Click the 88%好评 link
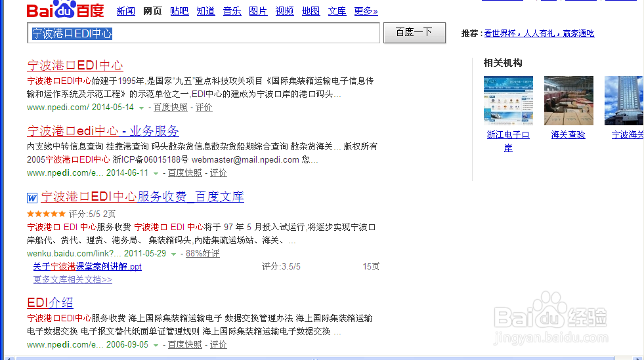644x360 pixels. [203, 253]
